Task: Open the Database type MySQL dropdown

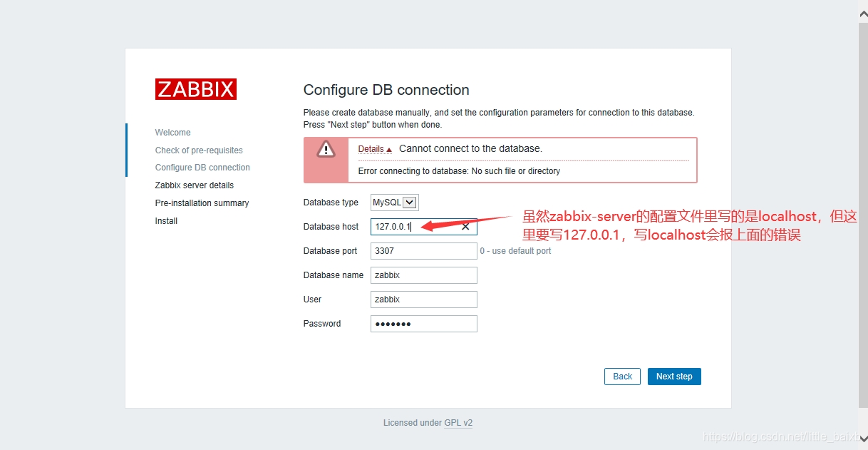Action: [x=395, y=203]
